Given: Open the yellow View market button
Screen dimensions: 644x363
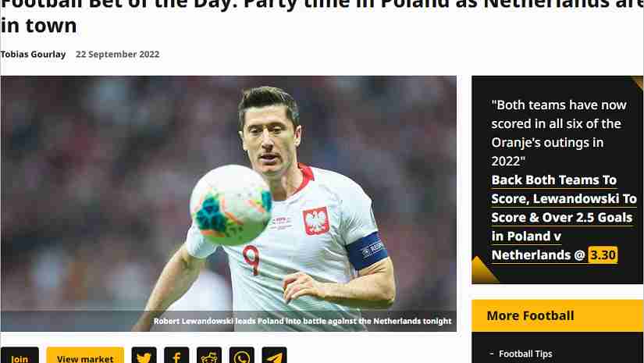Looking at the screenshot, I should [x=85, y=356].
